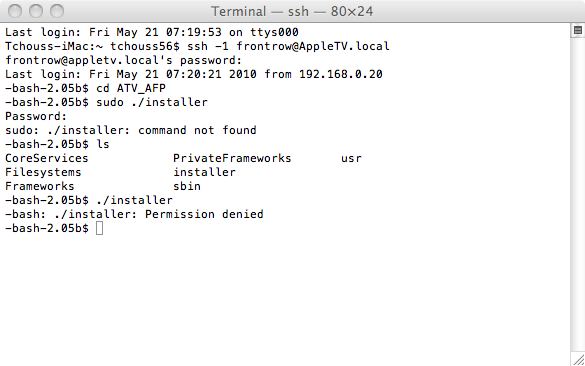Click the 'CoreServices' directory name
The width and height of the screenshot is (585, 366).
pyautogui.click(x=47, y=158)
